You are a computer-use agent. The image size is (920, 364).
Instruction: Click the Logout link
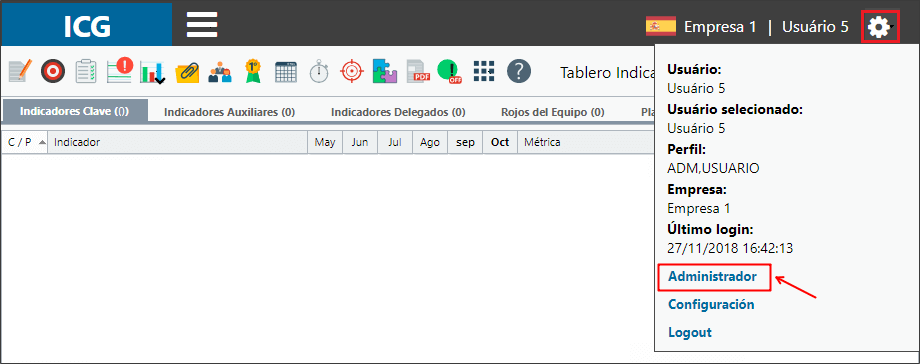coord(690,332)
